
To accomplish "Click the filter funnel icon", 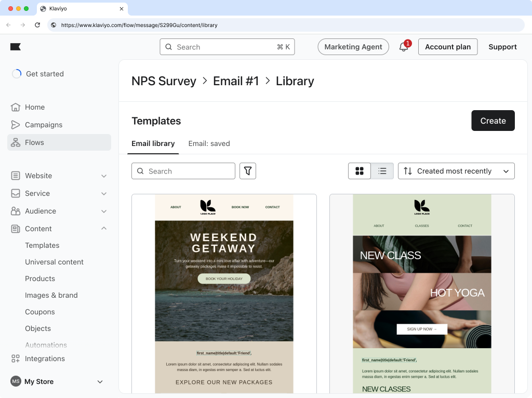I will (x=248, y=171).
